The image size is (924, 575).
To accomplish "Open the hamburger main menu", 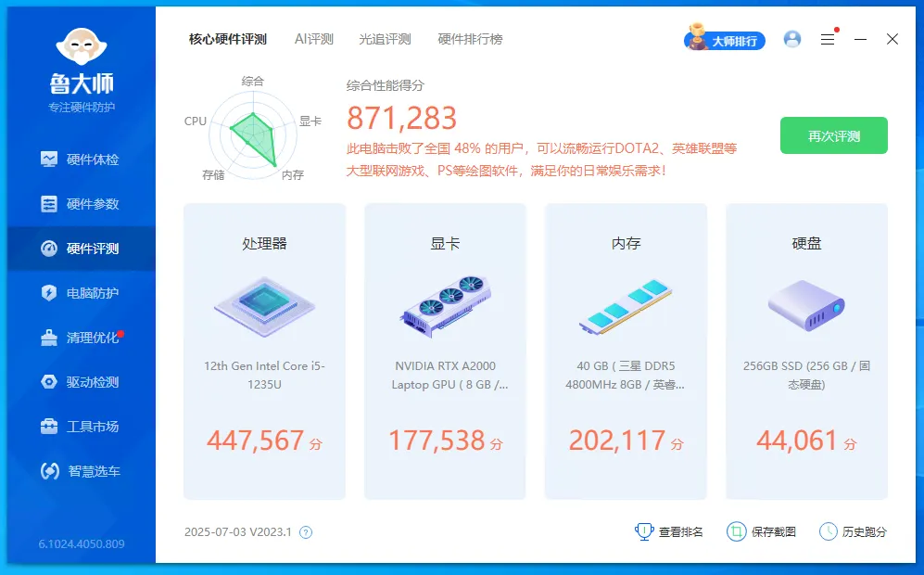I will pyautogui.click(x=828, y=40).
